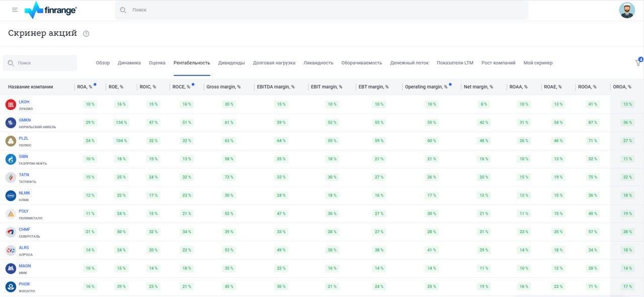The height and width of the screenshot is (297, 644).
Task: Open the filter funnel icon
Action: (x=638, y=63)
